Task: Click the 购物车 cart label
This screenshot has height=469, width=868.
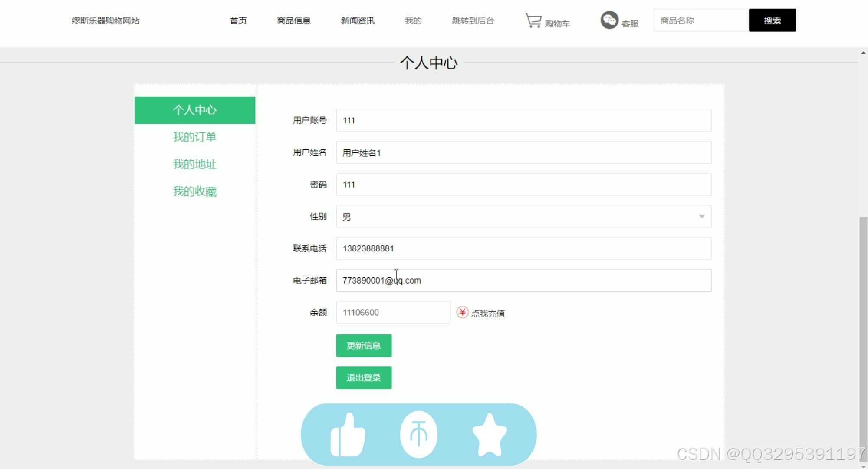Action: 557,23
